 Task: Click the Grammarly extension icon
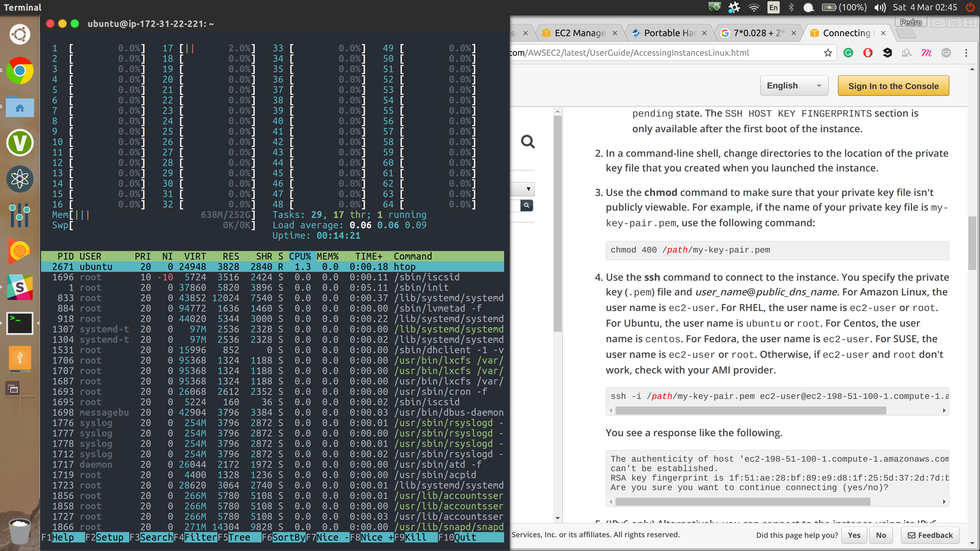click(848, 53)
